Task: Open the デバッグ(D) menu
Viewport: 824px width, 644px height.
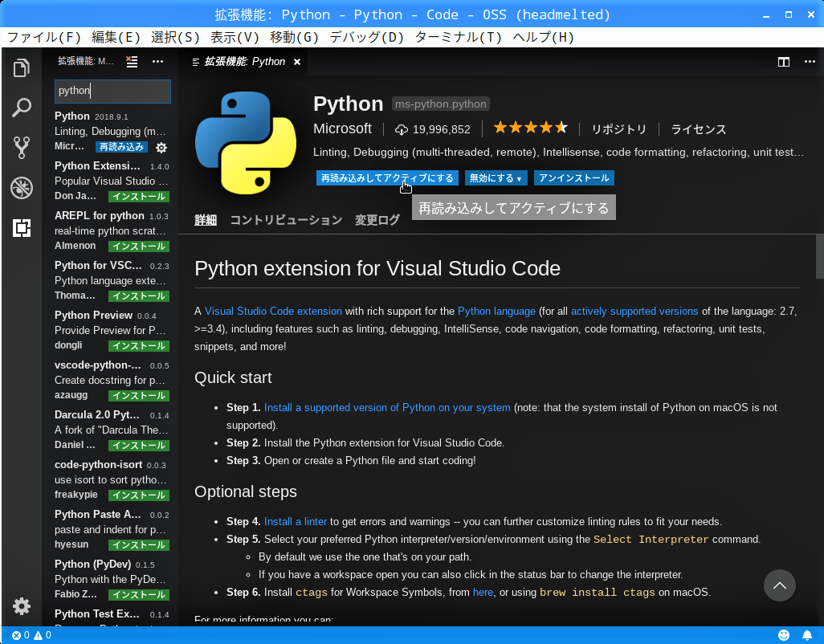Action: (367, 37)
